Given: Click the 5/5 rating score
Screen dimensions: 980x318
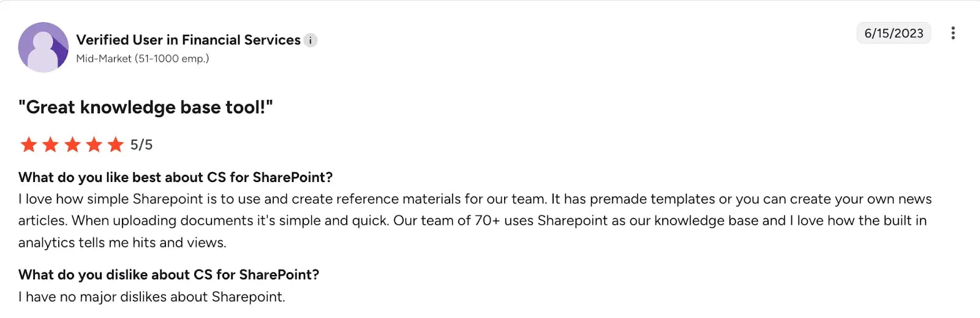Looking at the screenshot, I should click(x=141, y=145).
